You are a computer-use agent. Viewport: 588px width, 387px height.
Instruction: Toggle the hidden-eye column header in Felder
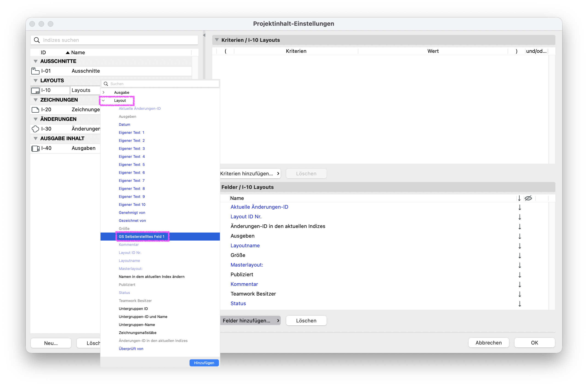[528, 198]
